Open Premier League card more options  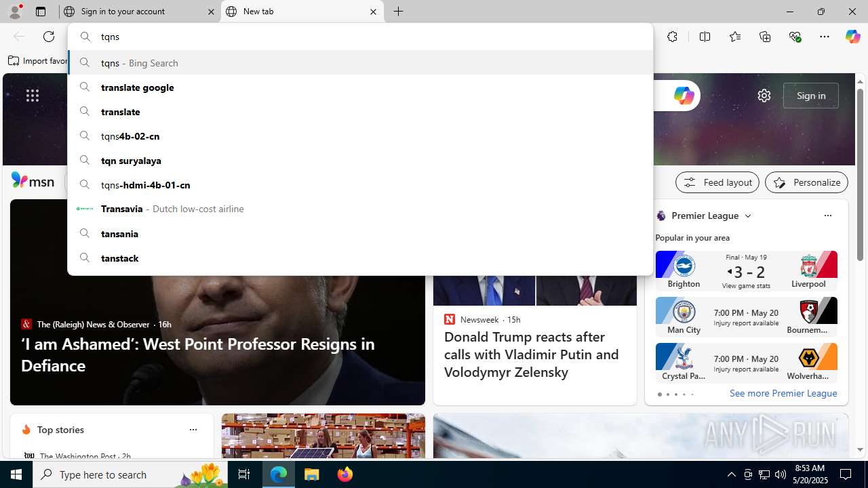tap(827, 216)
